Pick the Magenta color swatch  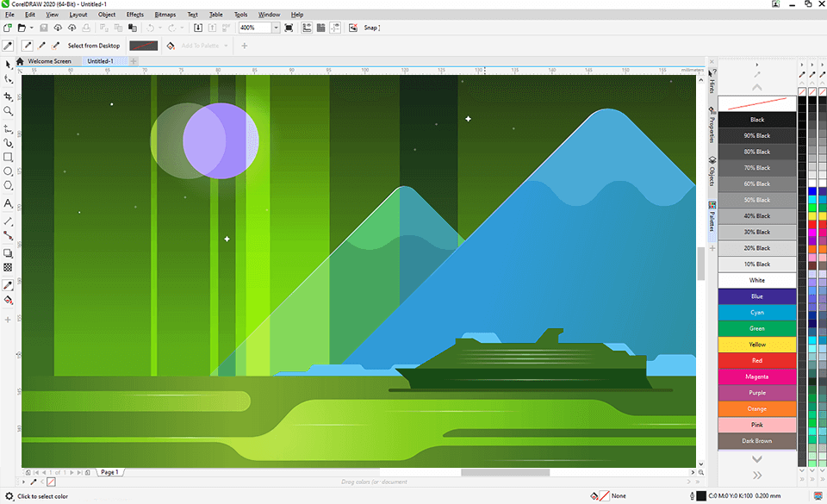tap(756, 376)
